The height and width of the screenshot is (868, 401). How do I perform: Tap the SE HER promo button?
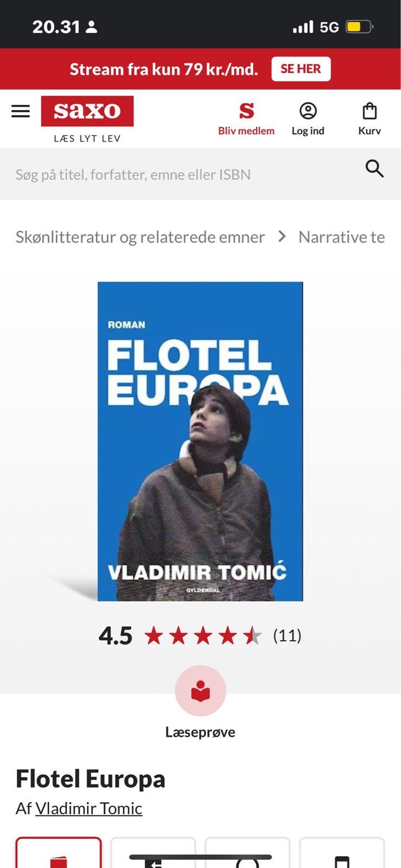[301, 69]
